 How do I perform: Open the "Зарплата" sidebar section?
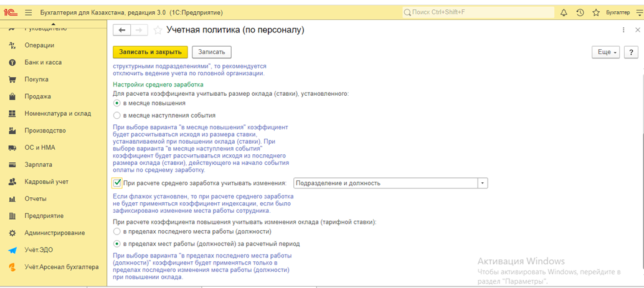[x=38, y=165]
